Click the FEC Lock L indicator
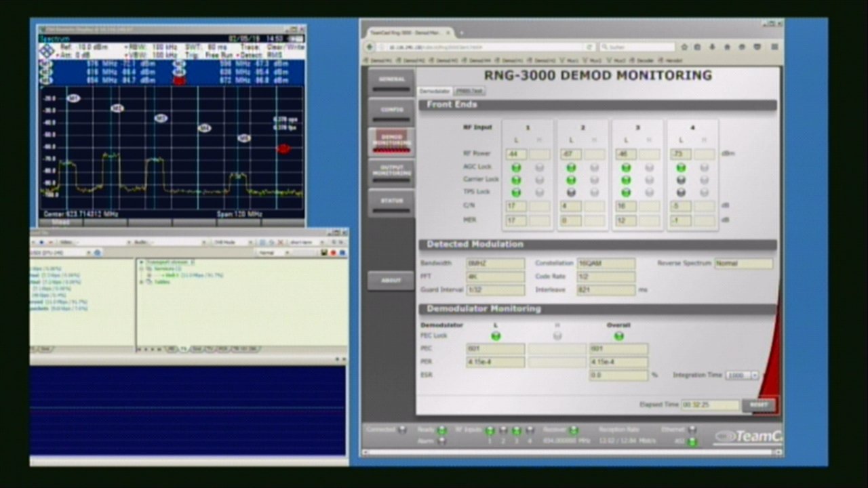The height and width of the screenshot is (488, 868). pyautogui.click(x=496, y=336)
